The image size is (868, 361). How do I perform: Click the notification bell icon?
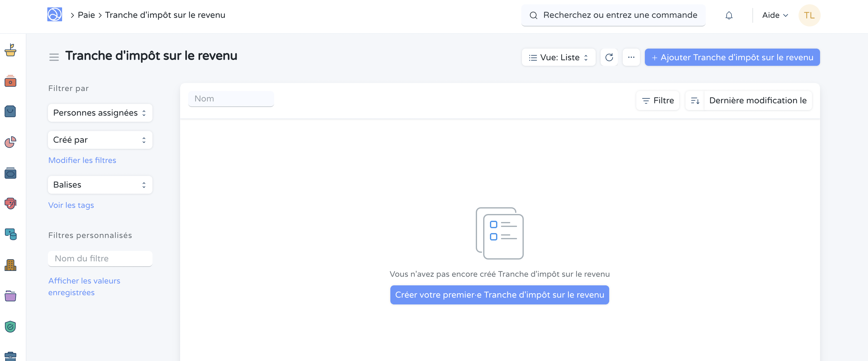(729, 15)
